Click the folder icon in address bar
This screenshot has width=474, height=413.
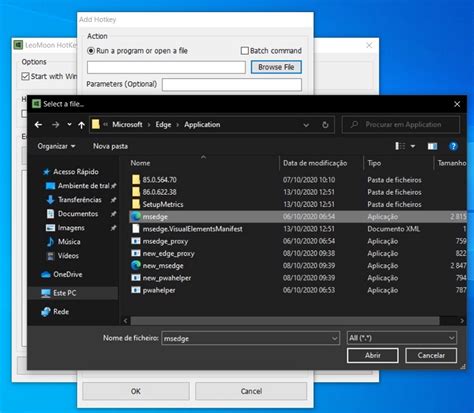[96, 124]
